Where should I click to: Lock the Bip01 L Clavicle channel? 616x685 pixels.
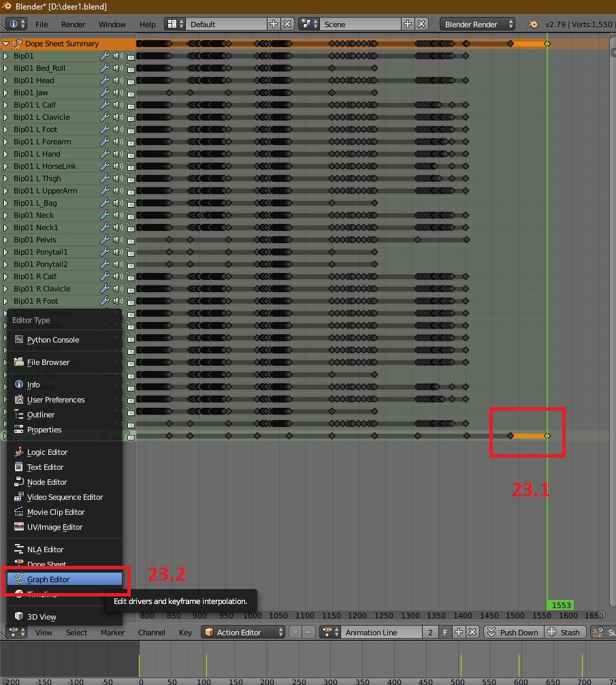(x=130, y=117)
